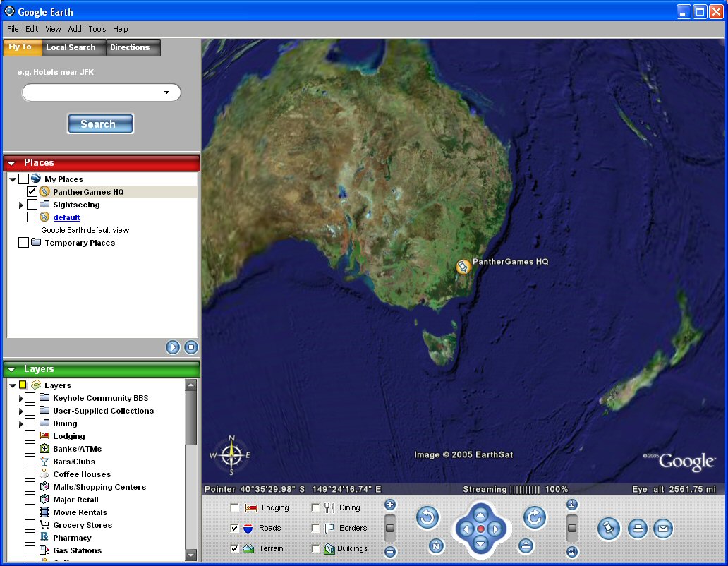The image size is (728, 566).
Task: Enable the Borders checkbox
Action: (x=315, y=528)
